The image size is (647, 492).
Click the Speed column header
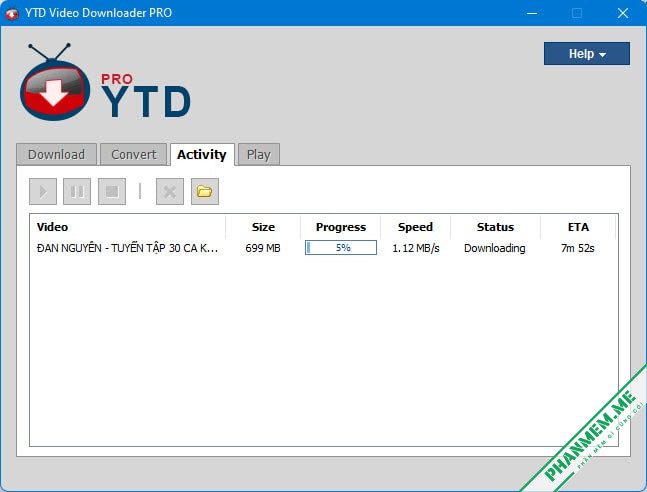[x=416, y=227]
